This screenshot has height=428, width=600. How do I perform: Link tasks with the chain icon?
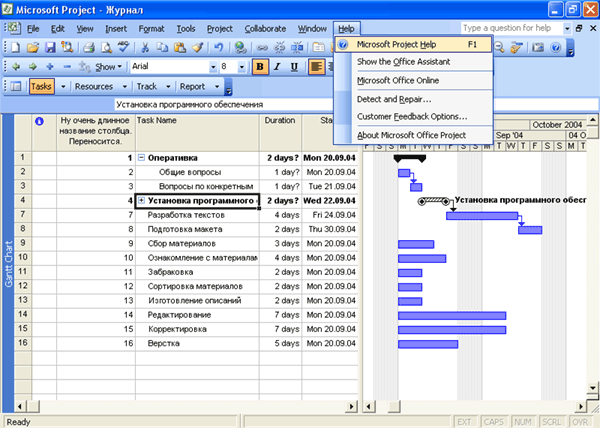click(262, 47)
